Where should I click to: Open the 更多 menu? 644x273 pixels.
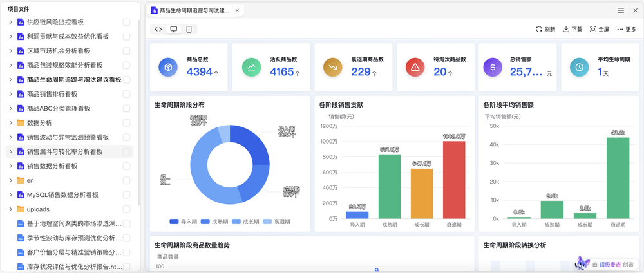(627, 30)
